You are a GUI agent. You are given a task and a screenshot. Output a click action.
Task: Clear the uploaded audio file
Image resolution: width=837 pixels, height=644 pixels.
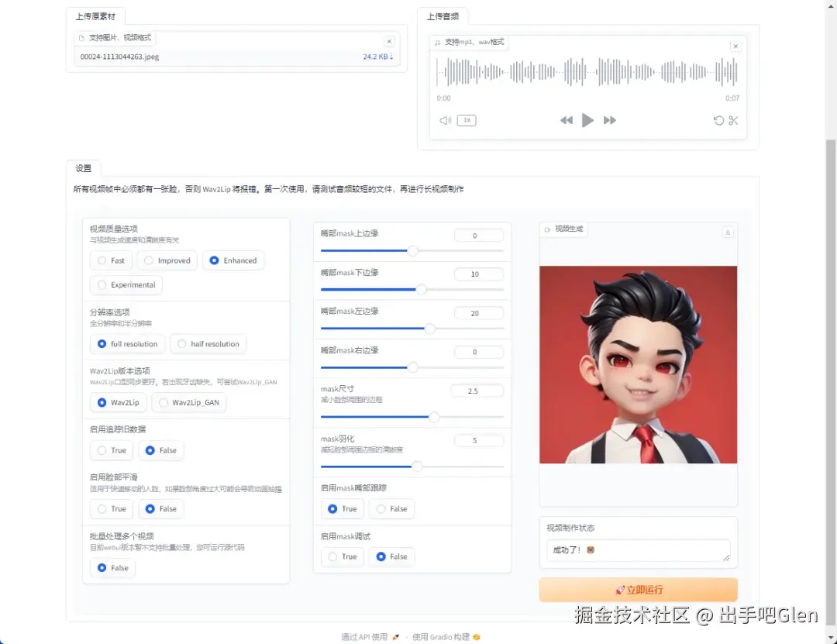[x=735, y=46]
